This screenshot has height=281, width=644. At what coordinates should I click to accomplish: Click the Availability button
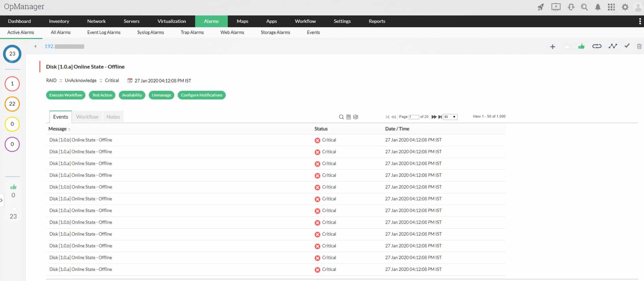[132, 95]
